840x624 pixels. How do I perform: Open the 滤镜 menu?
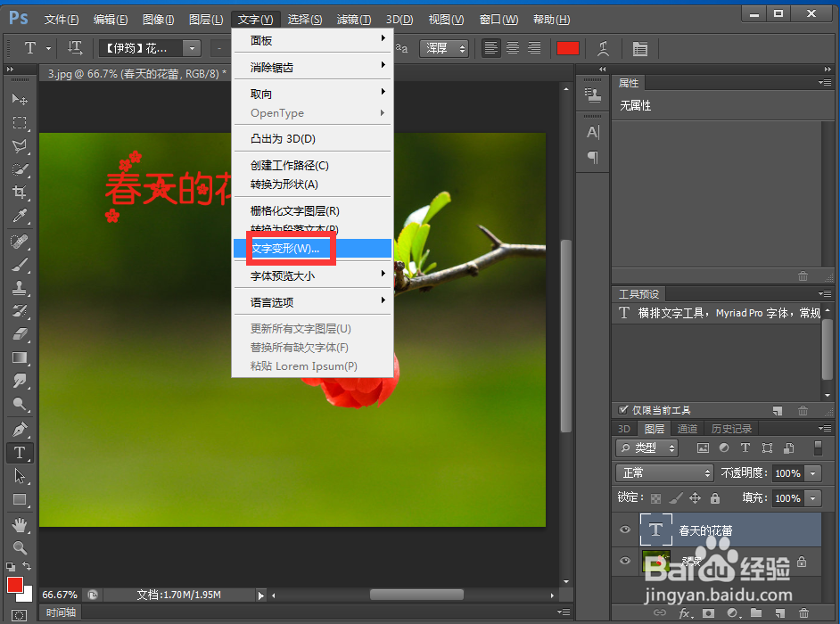pyautogui.click(x=354, y=20)
